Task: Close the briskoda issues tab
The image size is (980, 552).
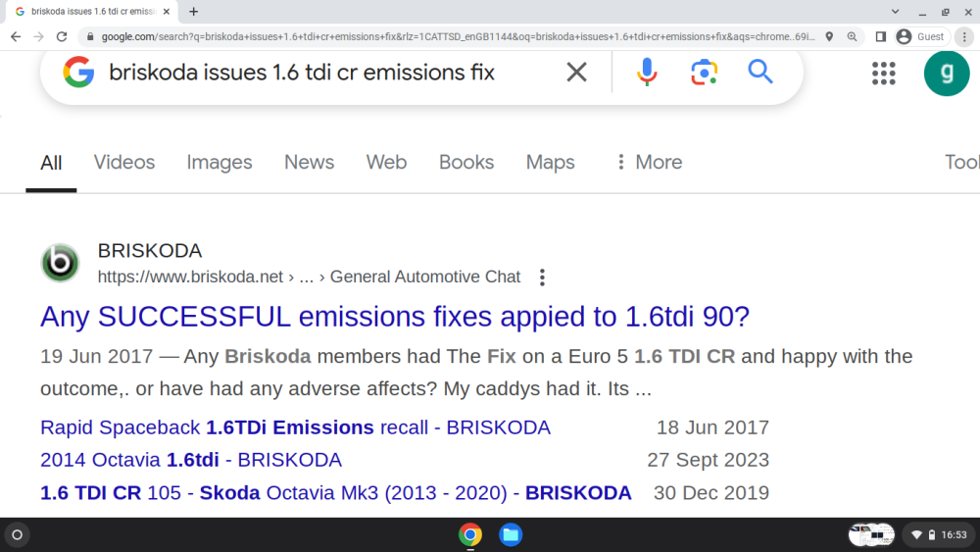Action: point(167,11)
